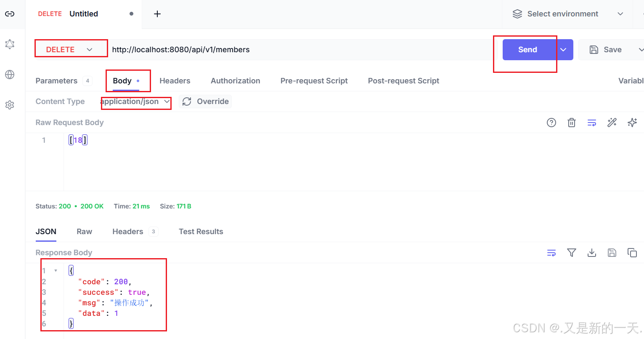644x339 pixels.
Task: Open request body help icon
Action: (x=551, y=123)
